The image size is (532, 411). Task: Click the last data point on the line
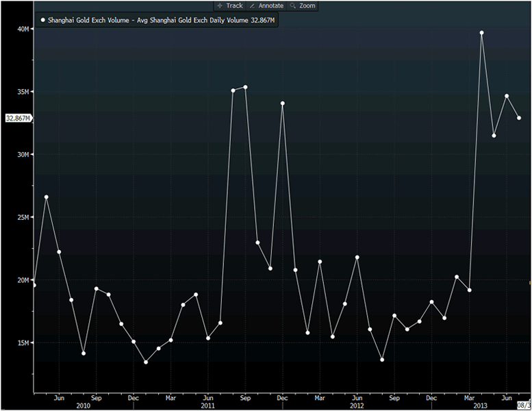[519, 118]
